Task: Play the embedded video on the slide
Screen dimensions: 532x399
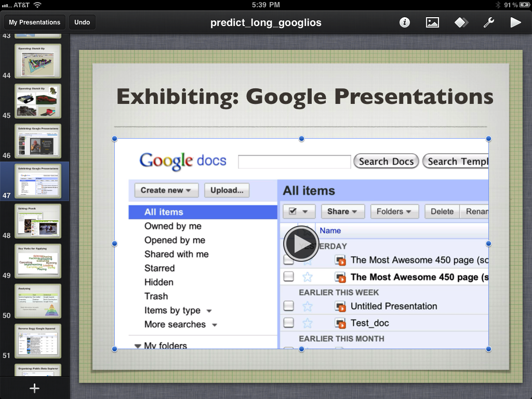Action: [301, 244]
